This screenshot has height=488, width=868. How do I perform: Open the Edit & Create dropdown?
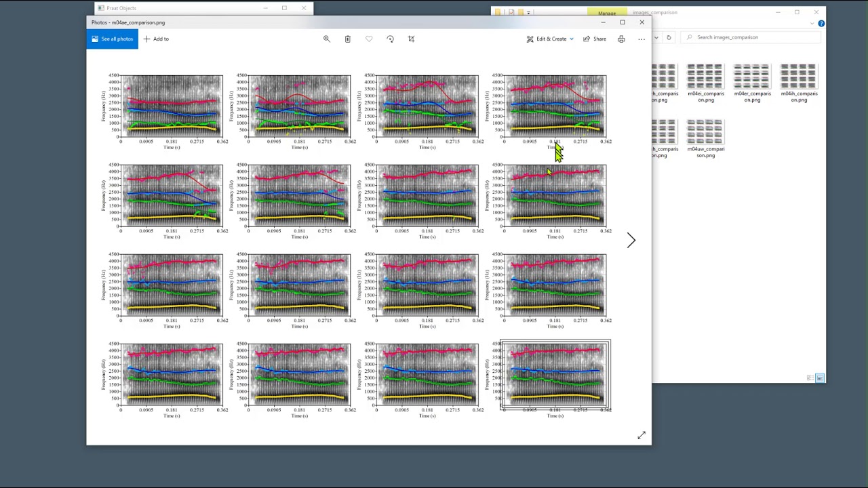pos(550,39)
